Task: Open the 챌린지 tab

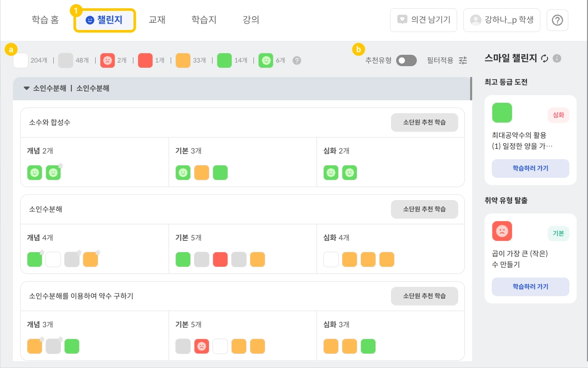Action: (x=104, y=20)
